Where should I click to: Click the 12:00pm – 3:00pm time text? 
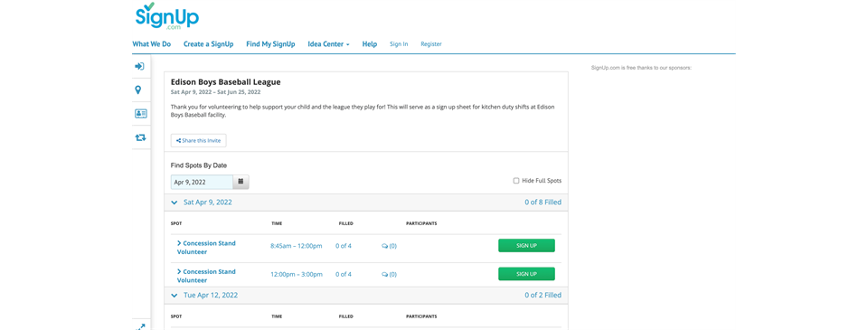297,274
